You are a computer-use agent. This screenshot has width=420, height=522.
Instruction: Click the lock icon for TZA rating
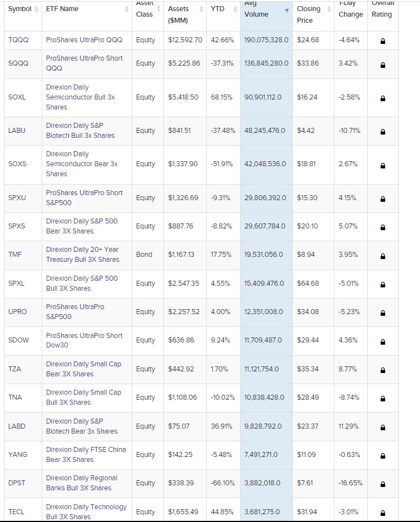[383, 370]
